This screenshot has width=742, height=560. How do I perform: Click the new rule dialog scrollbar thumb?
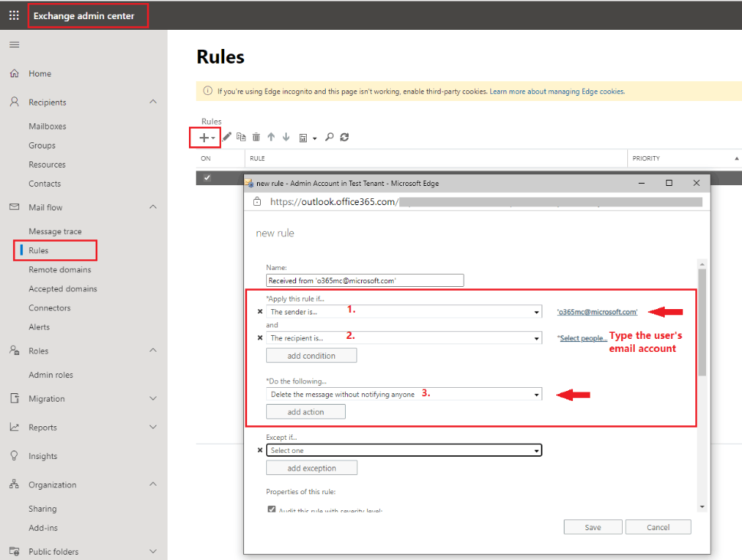pos(702,322)
